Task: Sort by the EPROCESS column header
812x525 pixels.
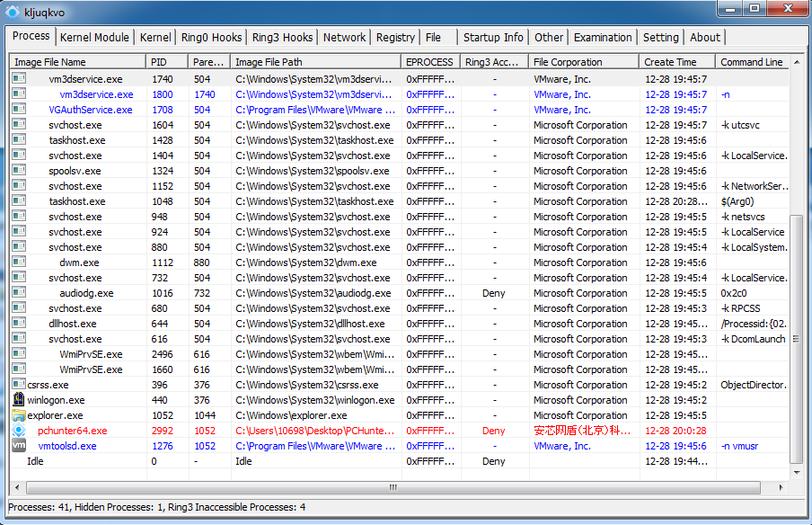Action: coord(431,62)
